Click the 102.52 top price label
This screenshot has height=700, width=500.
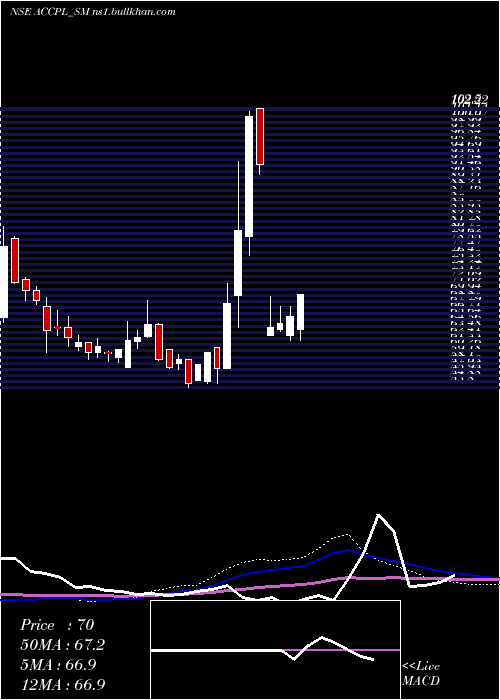(x=469, y=99)
